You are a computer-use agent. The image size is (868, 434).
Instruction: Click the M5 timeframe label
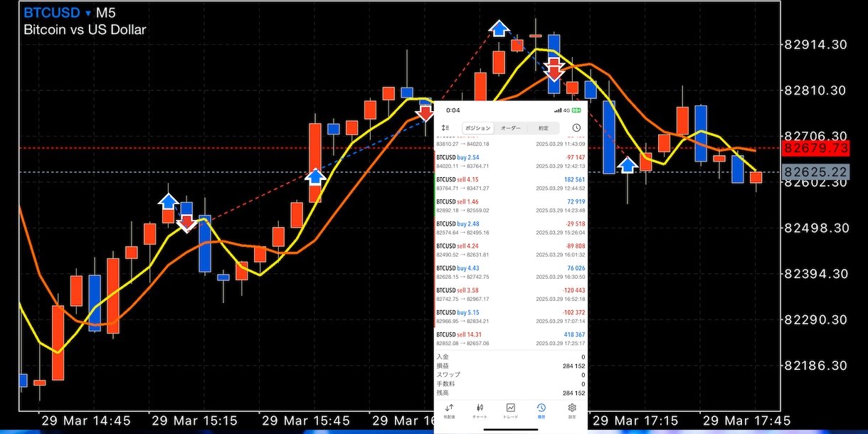click(x=106, y=14)
